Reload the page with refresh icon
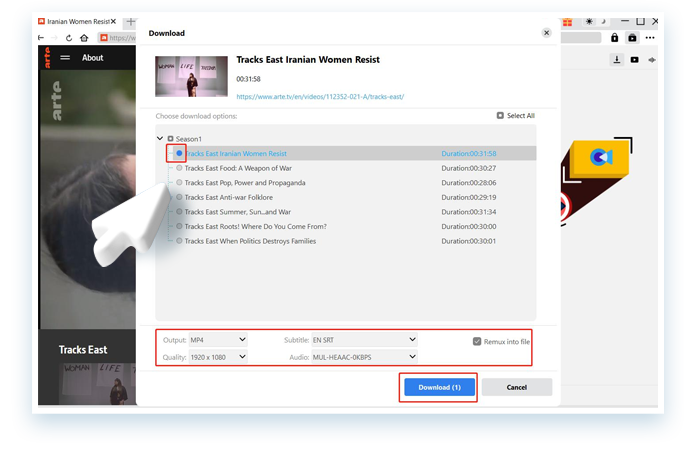This screenshot has height=449, width=684. [x=69, y=38]
